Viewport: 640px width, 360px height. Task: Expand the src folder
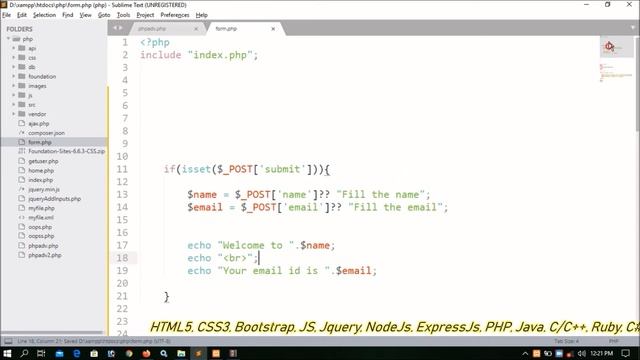(13, 104)
